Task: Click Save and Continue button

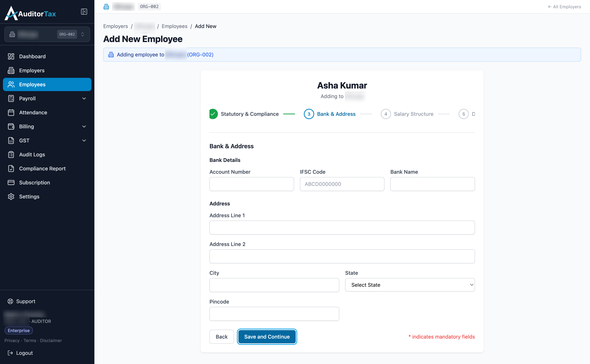Action: (x=267, y=337)
